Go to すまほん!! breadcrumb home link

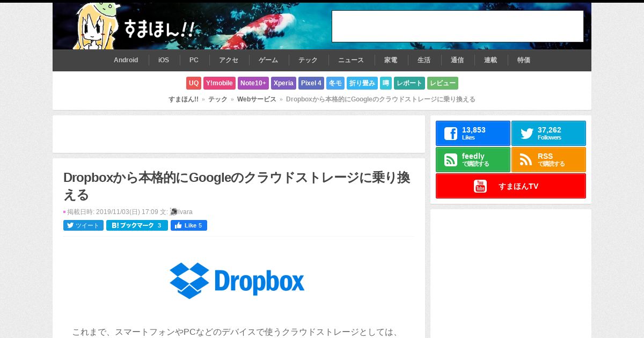(184, 99)
